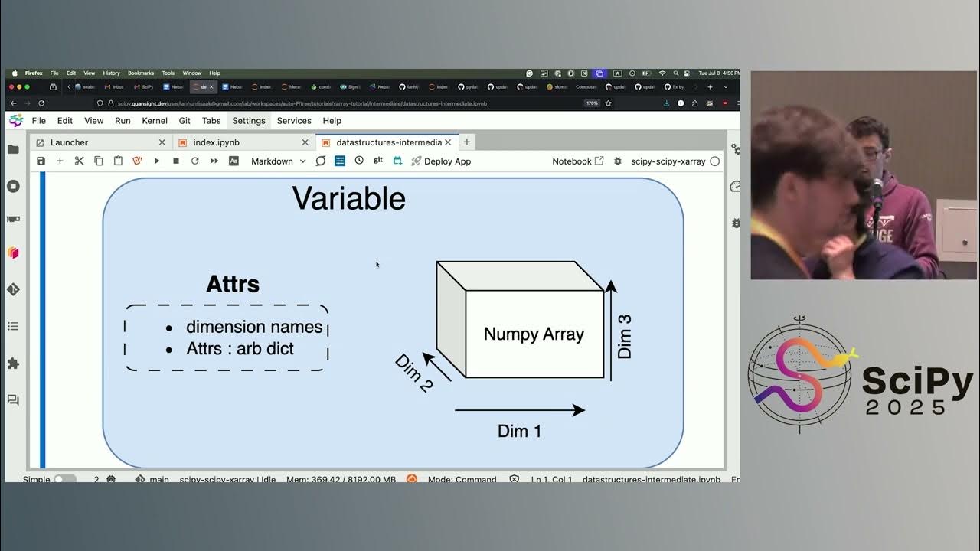
Task: Insert a cell below with plus icon
Action: [x=60, y=161]
